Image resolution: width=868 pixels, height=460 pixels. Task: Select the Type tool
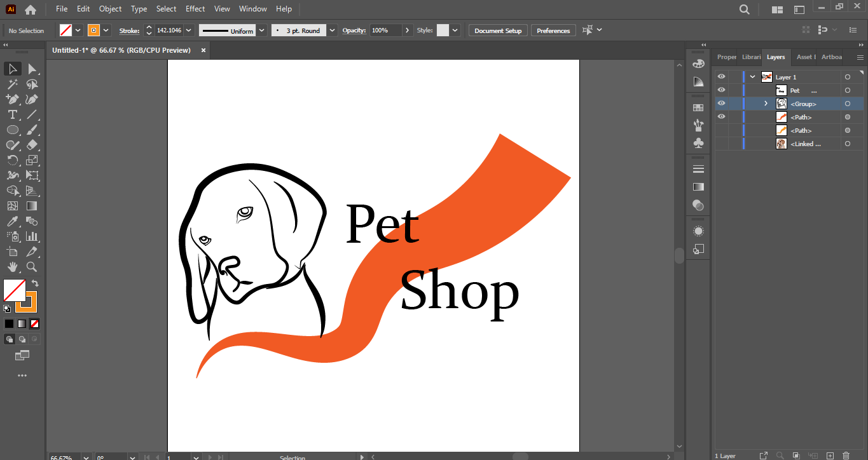pyautogui.click(x=12, y=114)
